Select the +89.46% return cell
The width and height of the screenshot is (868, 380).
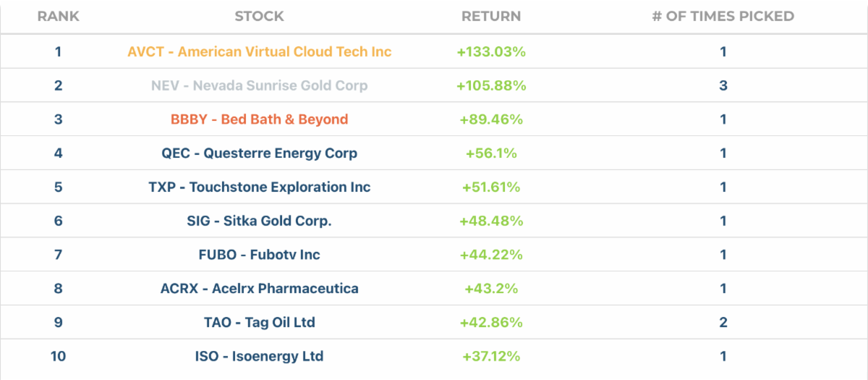pos(491,119)
